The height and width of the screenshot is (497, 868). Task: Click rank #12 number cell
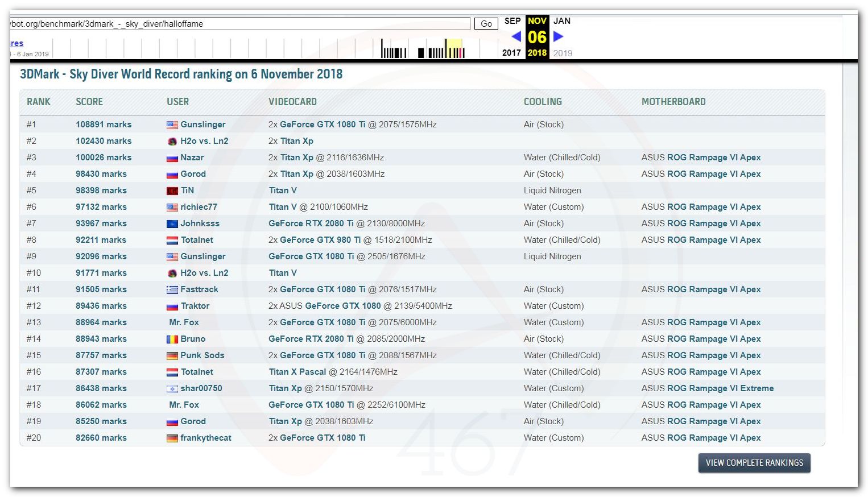(x=34, y=306)
